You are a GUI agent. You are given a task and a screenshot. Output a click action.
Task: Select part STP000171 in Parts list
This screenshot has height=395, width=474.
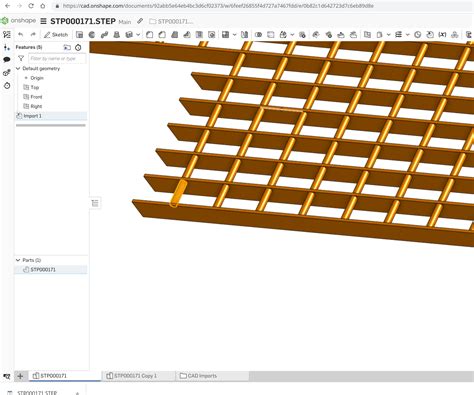tap(51, 269)
